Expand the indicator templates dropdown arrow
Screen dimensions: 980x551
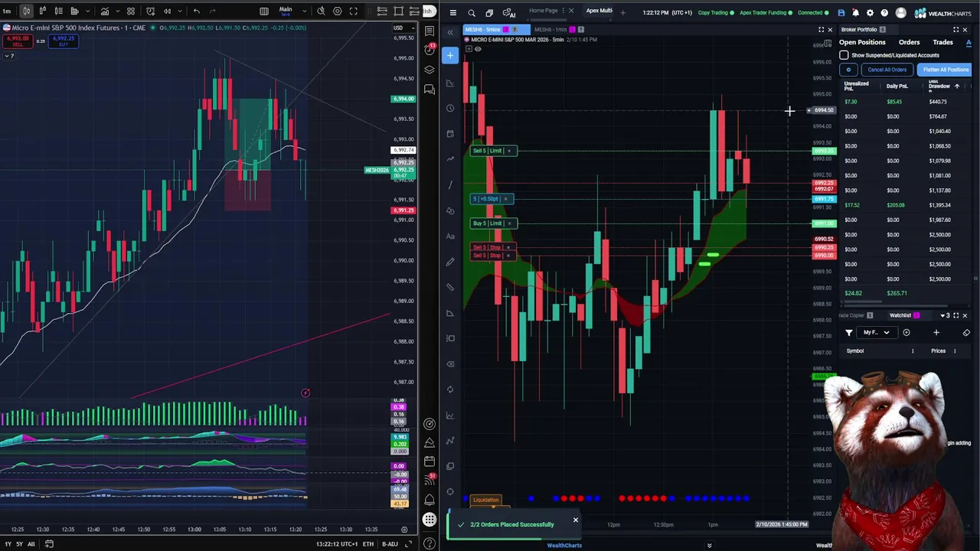[x=116, y=11]
